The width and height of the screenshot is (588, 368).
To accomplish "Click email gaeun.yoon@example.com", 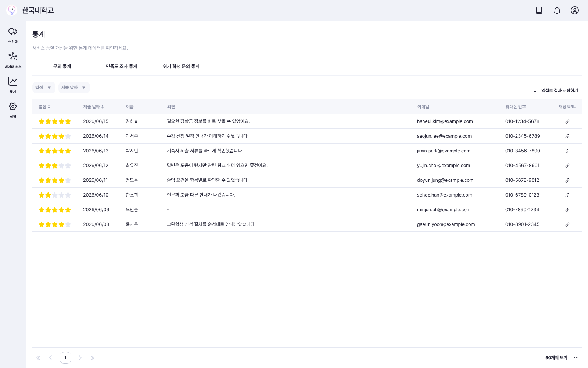I will pyautogui.click(x=446, y=224).
